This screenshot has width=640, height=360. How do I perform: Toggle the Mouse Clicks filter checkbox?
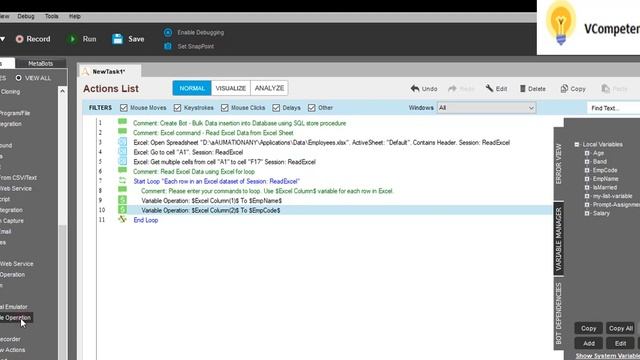pyautogui.click(x=224, y=108)
